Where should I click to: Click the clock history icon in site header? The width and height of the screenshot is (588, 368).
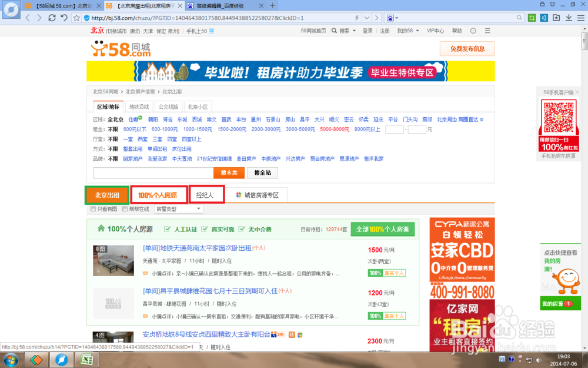[x=473, y=31]
